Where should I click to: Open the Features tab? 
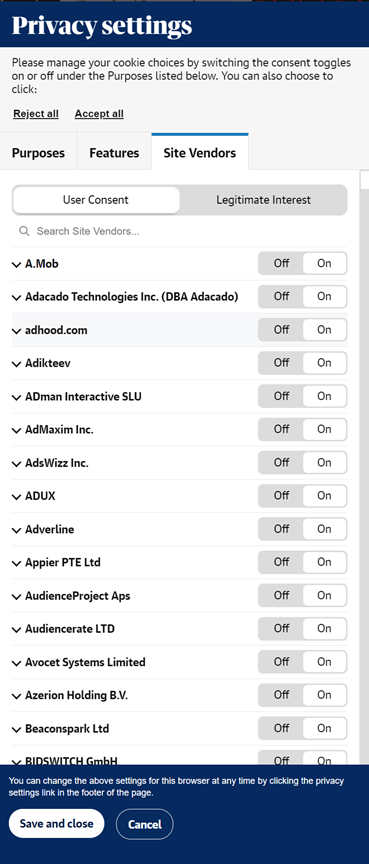[x=114, y=153]
